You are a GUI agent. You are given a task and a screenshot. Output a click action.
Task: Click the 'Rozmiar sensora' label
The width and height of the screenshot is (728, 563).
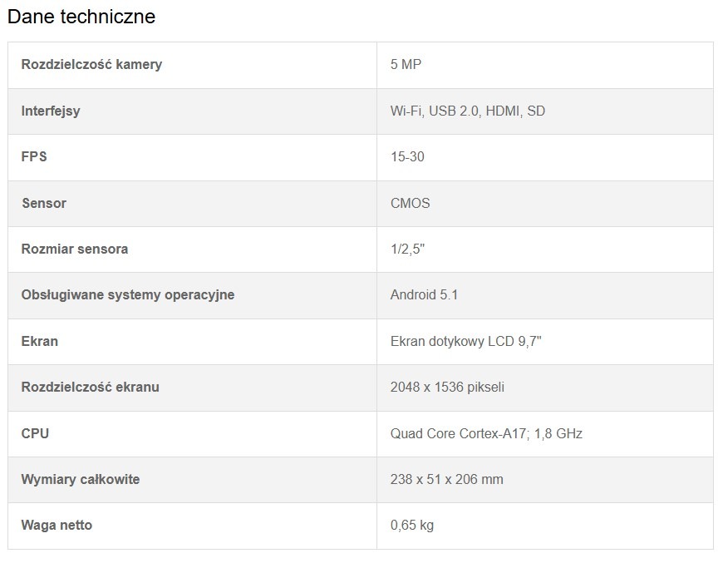tap(75, 249)
